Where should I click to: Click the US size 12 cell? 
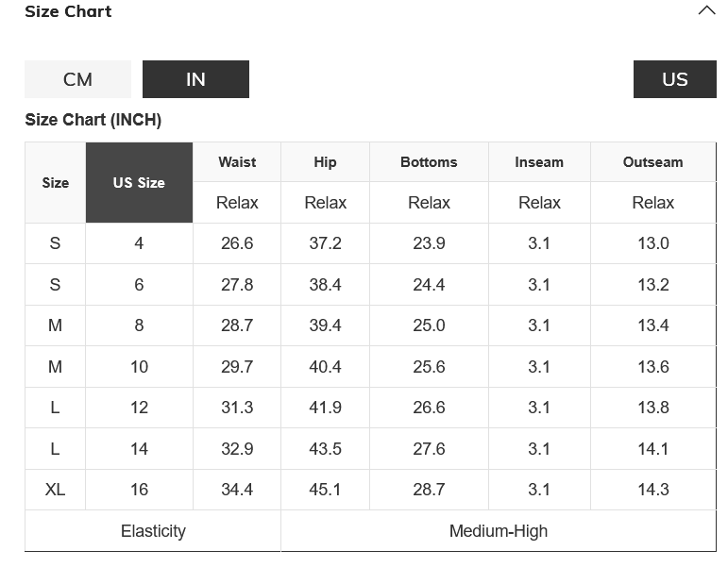click(x=139, y=408)
